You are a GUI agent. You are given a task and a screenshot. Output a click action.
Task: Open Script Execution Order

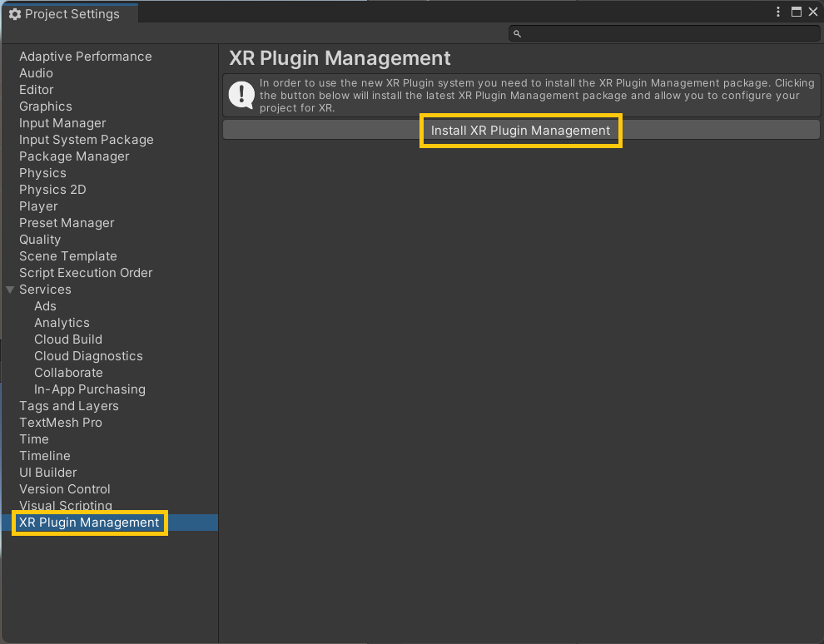coord(86,273)
